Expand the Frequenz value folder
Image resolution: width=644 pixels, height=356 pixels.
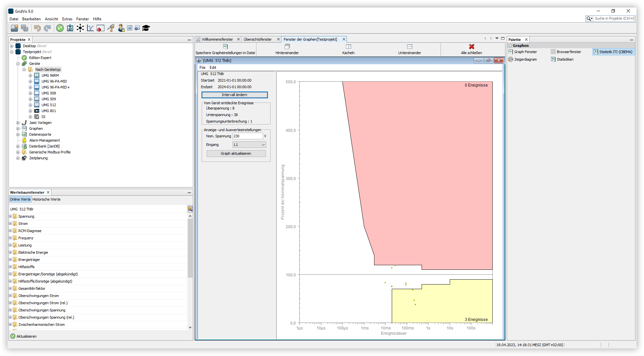(x=10, y=238)
